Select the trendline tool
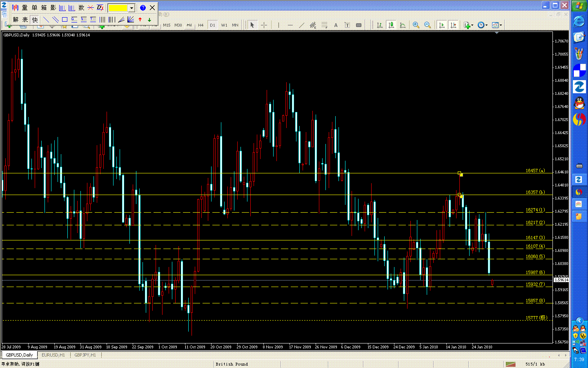This screenshot has height=368, width=588. [301, 25]
